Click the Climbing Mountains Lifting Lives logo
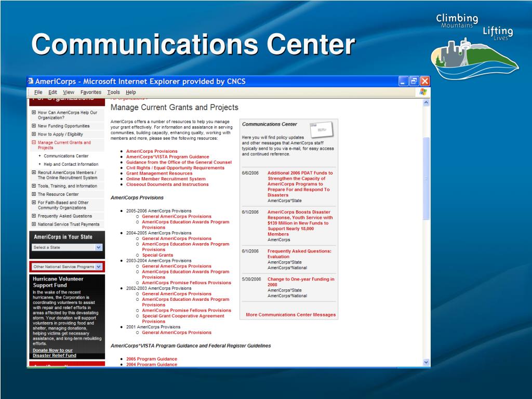Screen dimensions: 532x399 click(x=475, y=46)
